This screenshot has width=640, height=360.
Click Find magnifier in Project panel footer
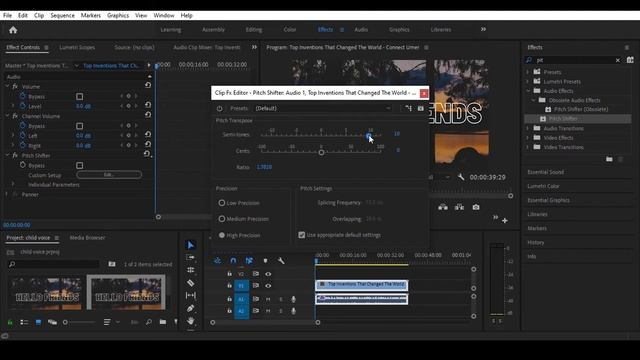(x=149, y=322)
